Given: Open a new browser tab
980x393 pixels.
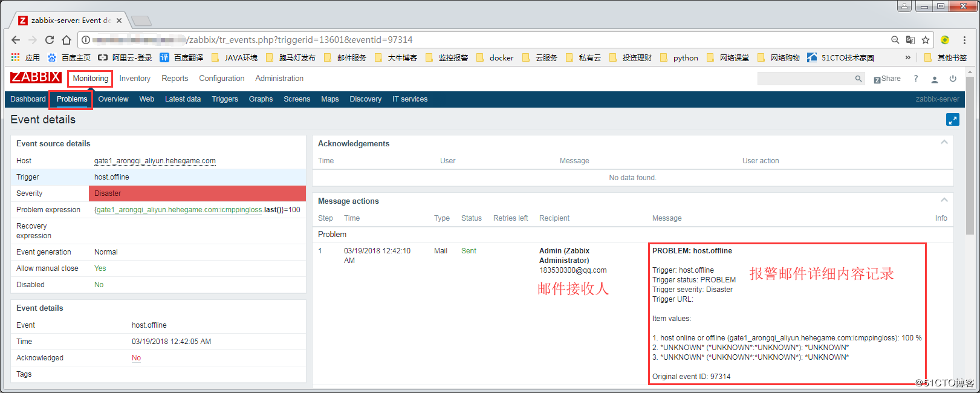Looking at the screenshot, I should (x=141, y=21).
